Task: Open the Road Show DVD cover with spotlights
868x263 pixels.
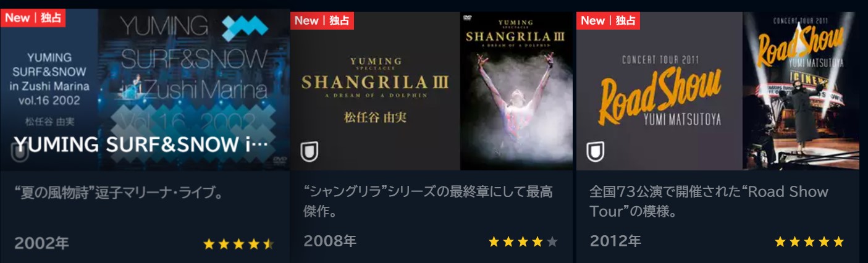Action: pos(801,91)
